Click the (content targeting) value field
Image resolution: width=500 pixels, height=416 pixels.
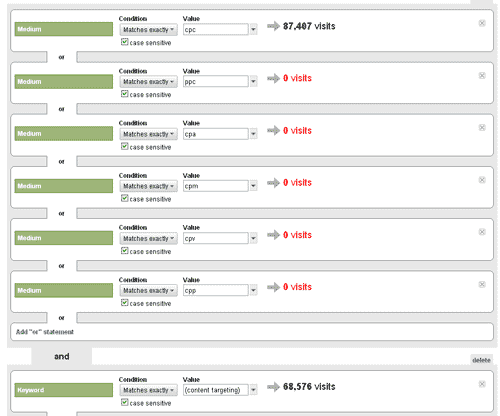click(x=216, y=390)
